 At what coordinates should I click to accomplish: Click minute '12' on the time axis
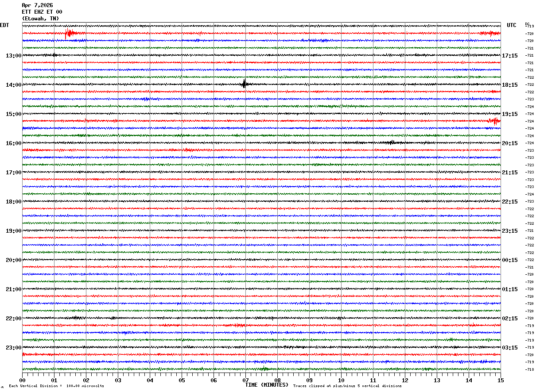point(405,380)
